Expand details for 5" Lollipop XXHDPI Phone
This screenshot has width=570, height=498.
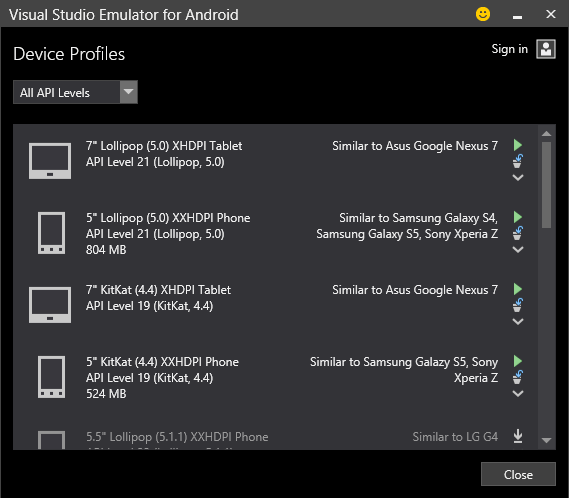click(518, 249)
